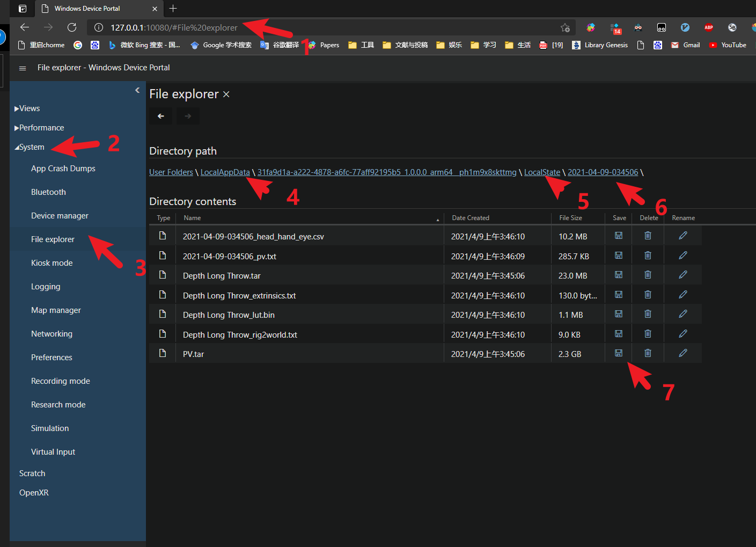Save the Depth Long Throw.tar file
The height and width of the screenshot is (547, 756).
tap(618, 275)
